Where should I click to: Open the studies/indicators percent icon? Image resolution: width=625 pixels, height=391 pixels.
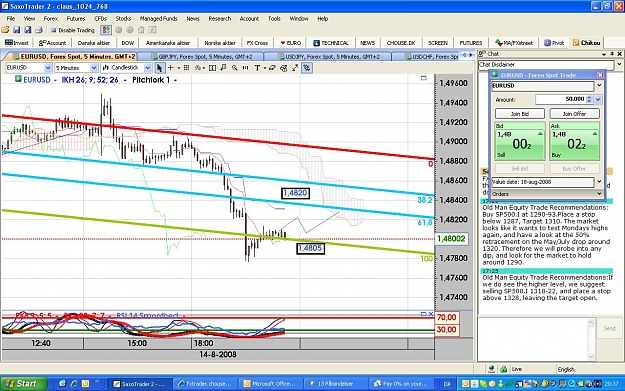pos(198,68)
